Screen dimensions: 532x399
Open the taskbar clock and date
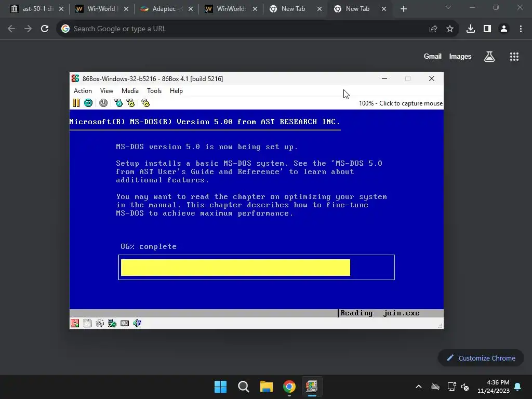coord(494,387)
